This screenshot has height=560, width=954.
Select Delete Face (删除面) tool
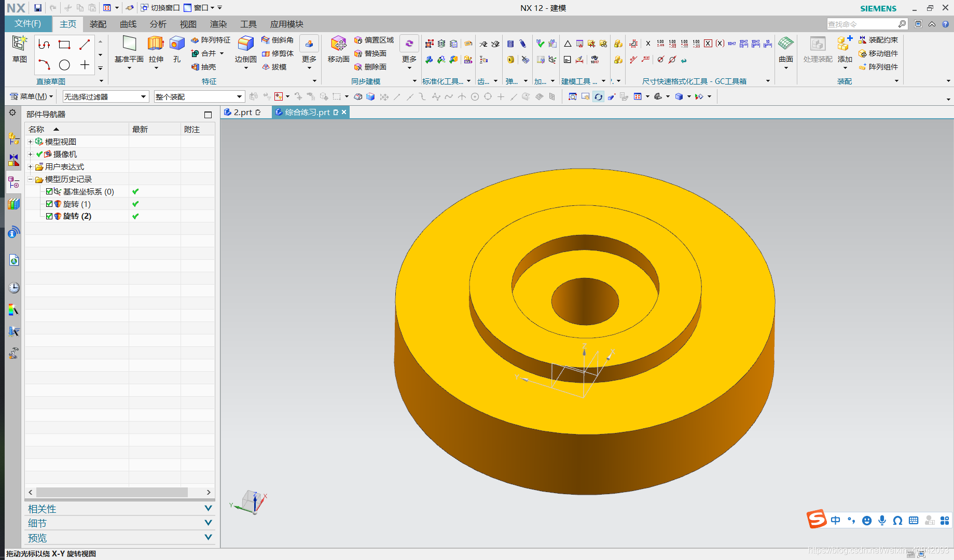click(x=370, y=67)
